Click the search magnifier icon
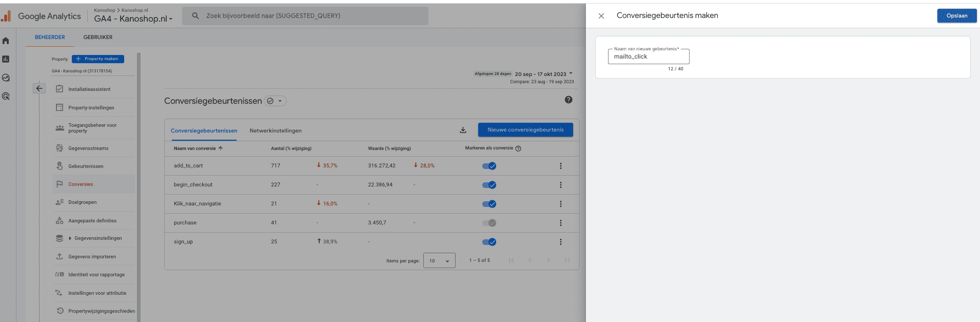Screen dimensions: 980x322 click(x=195, y=16)
